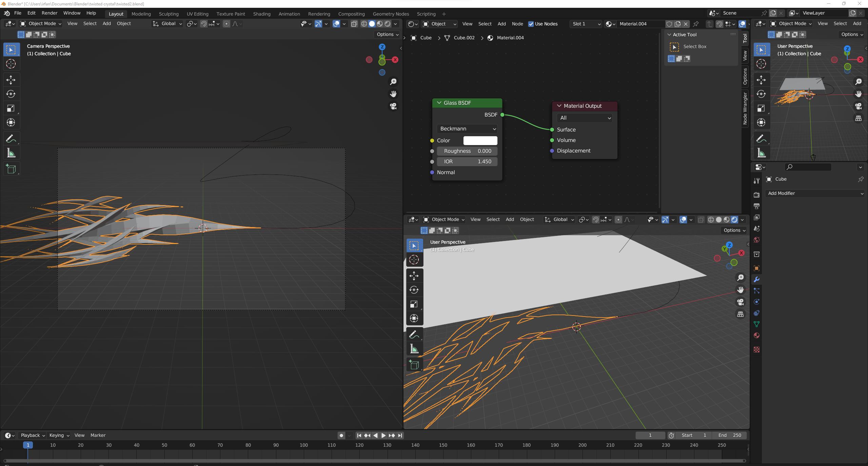Select the Move tool in Camera Perspective viewport
Viewport: 868px width, 466px height.
(x=11, y=80)
